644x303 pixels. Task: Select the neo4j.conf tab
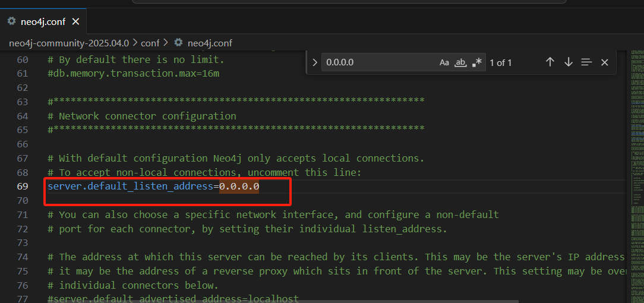tap(43, 21)
